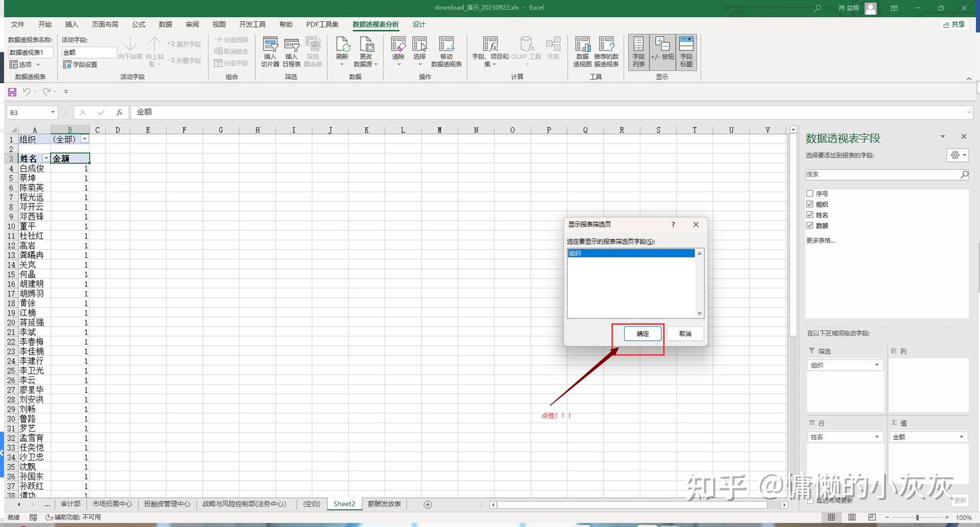Toggle the 字段列表 display icon
Screen dimensions: 980x527
coord(638,51)
